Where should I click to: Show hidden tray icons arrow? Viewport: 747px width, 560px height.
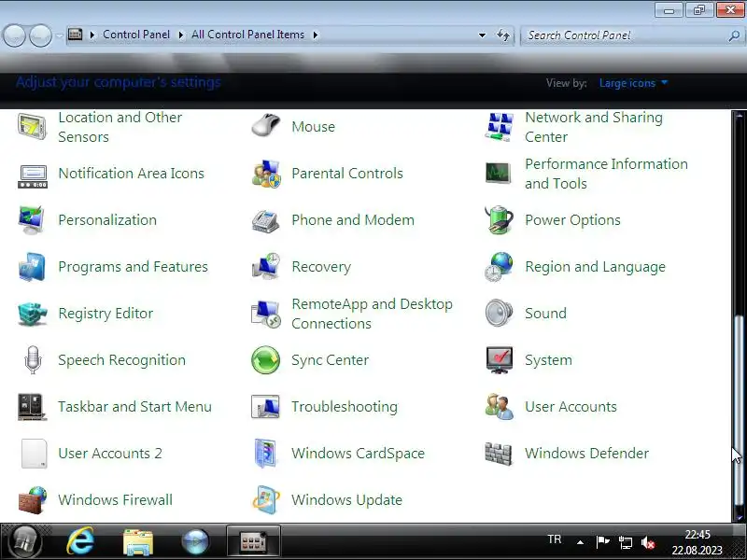click(580, 542)
